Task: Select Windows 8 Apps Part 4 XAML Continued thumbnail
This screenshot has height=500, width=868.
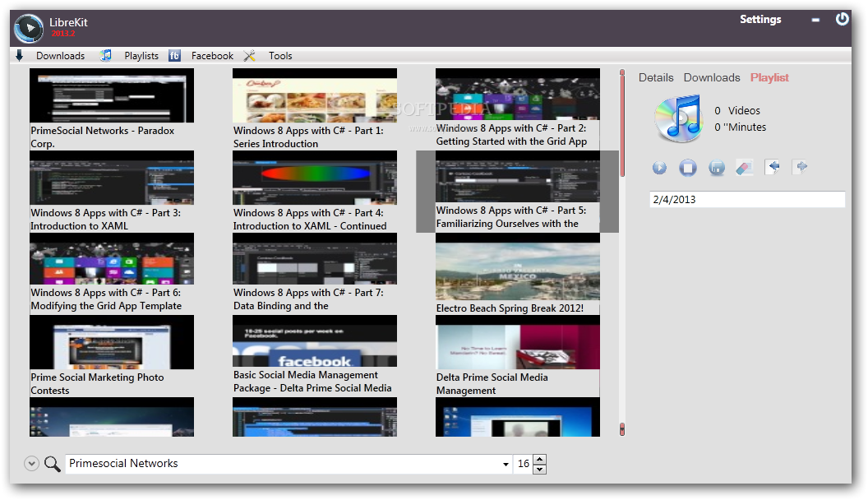Action: [315, 178]
